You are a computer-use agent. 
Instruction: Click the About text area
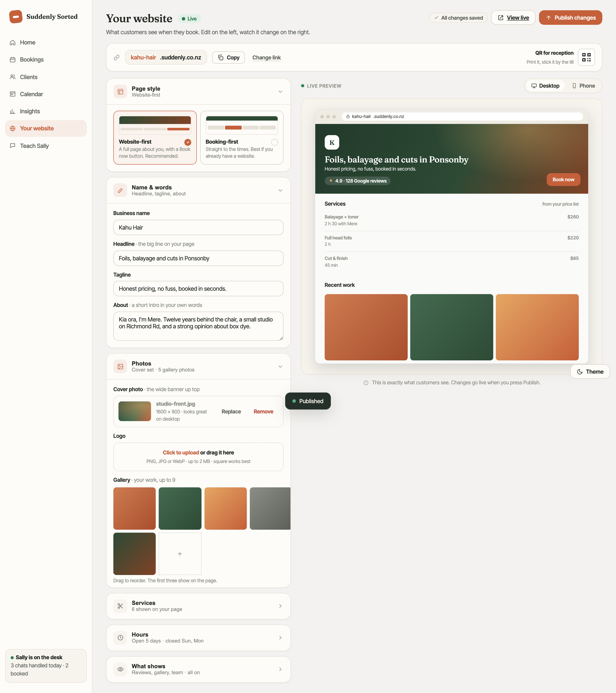198,326
